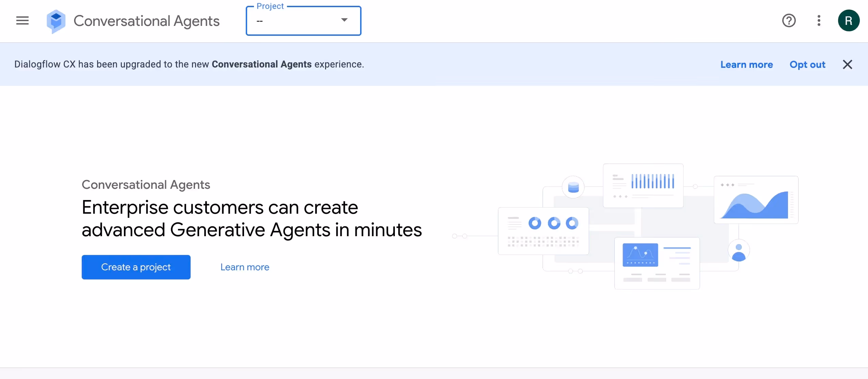Screen dimensions: 868x379
Task: Click the database cylinder illustration icon
Action: click(573, 187)
